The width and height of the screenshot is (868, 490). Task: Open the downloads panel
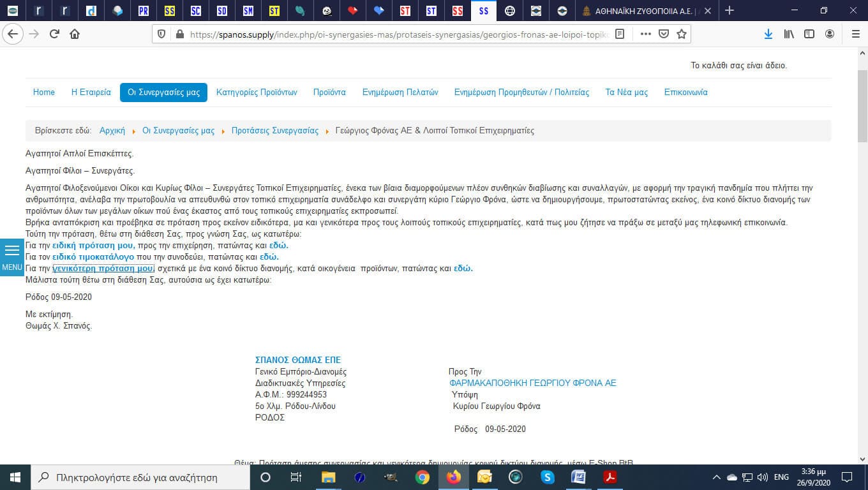[x=768, y=34]
